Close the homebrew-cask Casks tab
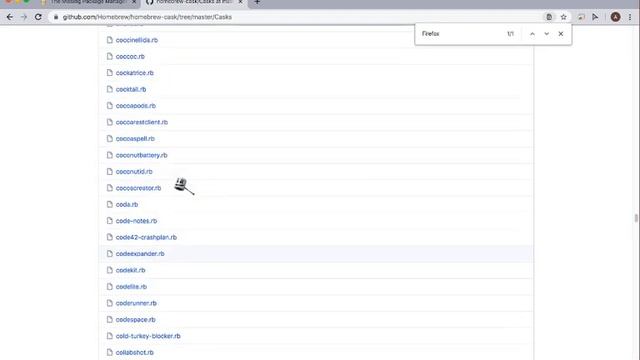This screenshot has width=640, height=360. (240, 2)
